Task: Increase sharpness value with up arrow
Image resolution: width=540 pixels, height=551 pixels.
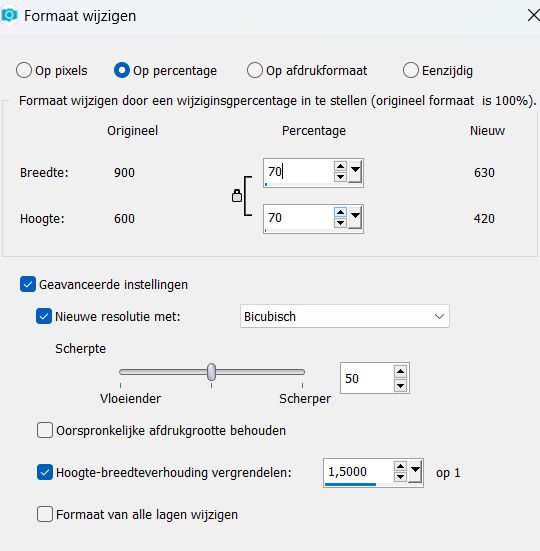Action: (x=400, y=371)
